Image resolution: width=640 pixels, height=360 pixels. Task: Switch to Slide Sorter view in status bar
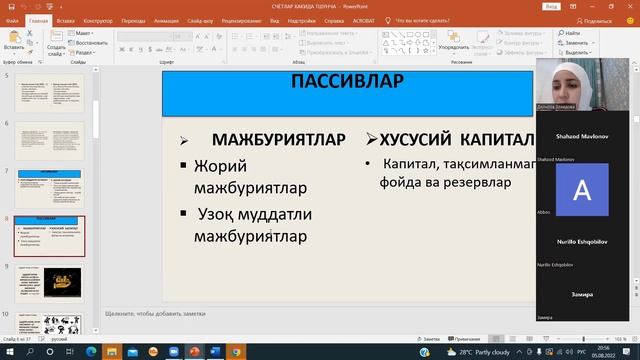pos(513,339)
